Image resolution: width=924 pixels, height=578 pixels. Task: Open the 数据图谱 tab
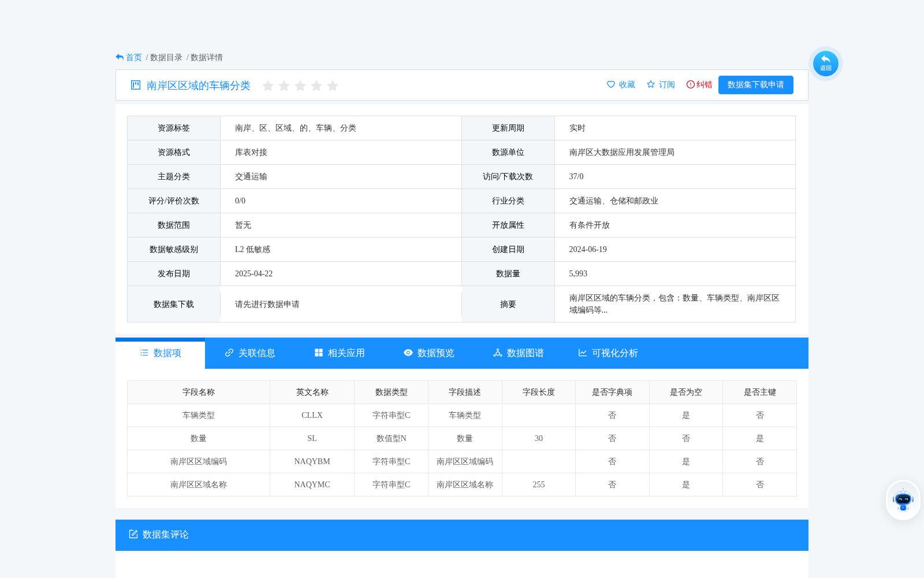pyautogui.click(x=519, y=353)
